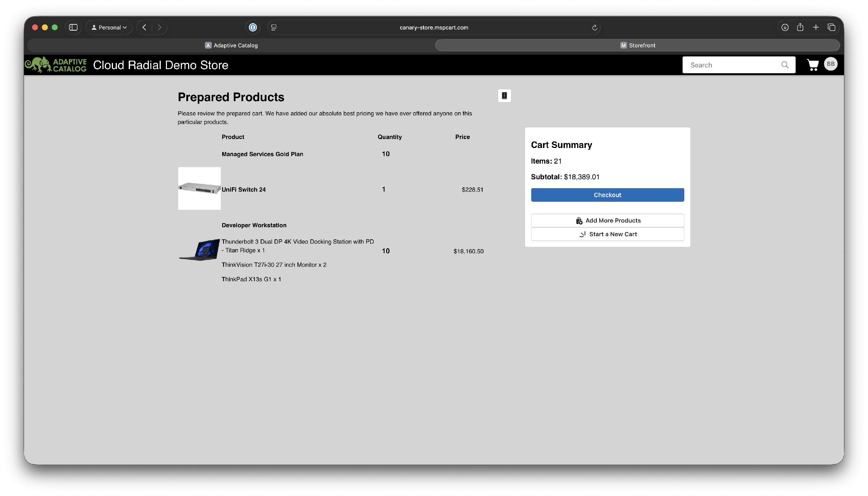Screen dimensions: 868x496
Task: Expand the Personal profile dropdown
Action: point(109,27)
